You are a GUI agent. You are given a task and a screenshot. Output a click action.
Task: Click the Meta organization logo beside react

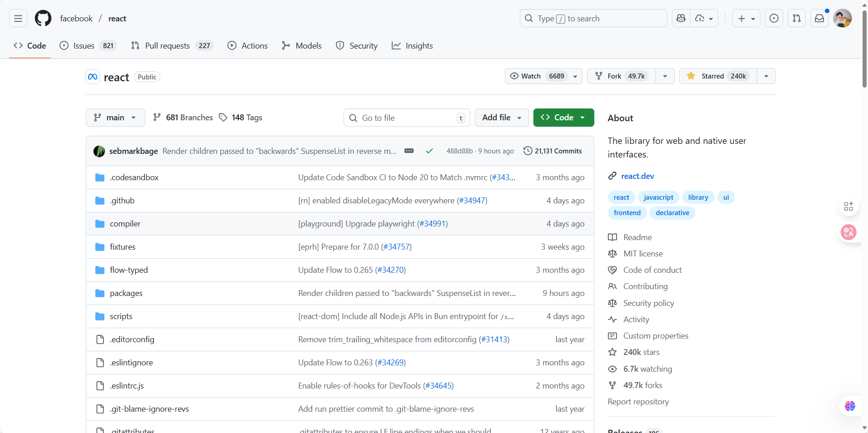[93, 77]
